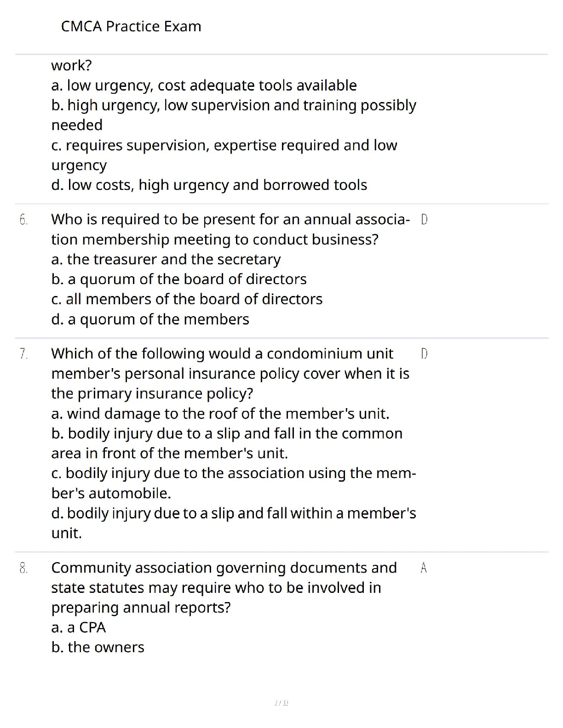Click option 'a. a CPA'
The height and width of the screenshot is (728, 563).
79,627
